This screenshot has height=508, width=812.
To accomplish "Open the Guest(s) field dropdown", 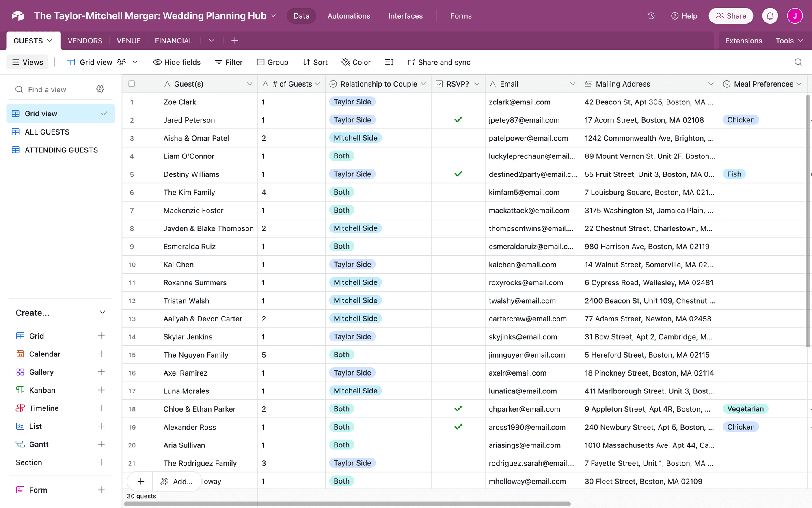I will click(249, 84).
